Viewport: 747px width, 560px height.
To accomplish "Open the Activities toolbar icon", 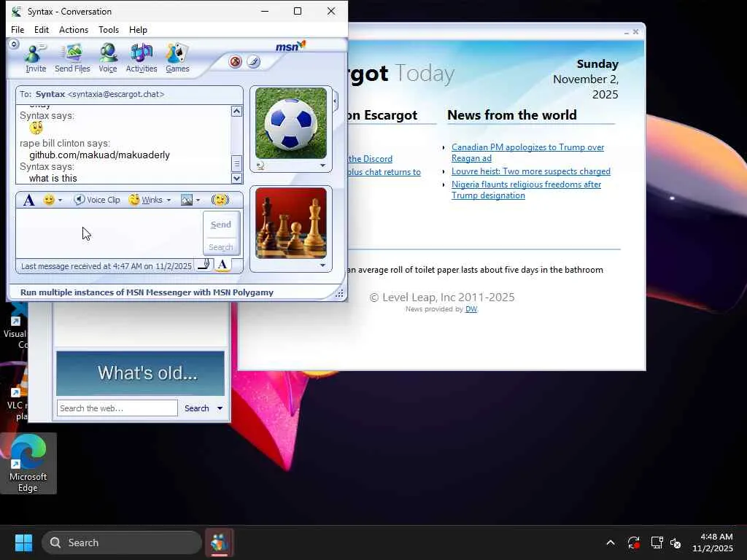I will click(x=141, y=58).
